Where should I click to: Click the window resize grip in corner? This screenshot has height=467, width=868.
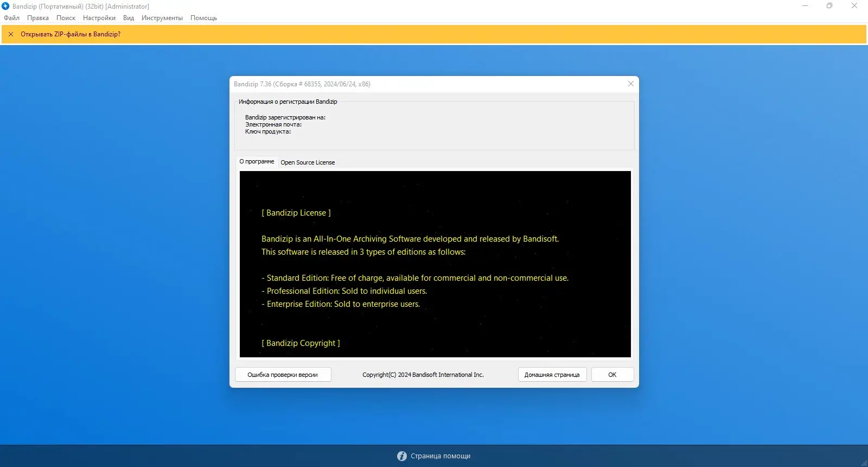(864, 463)
